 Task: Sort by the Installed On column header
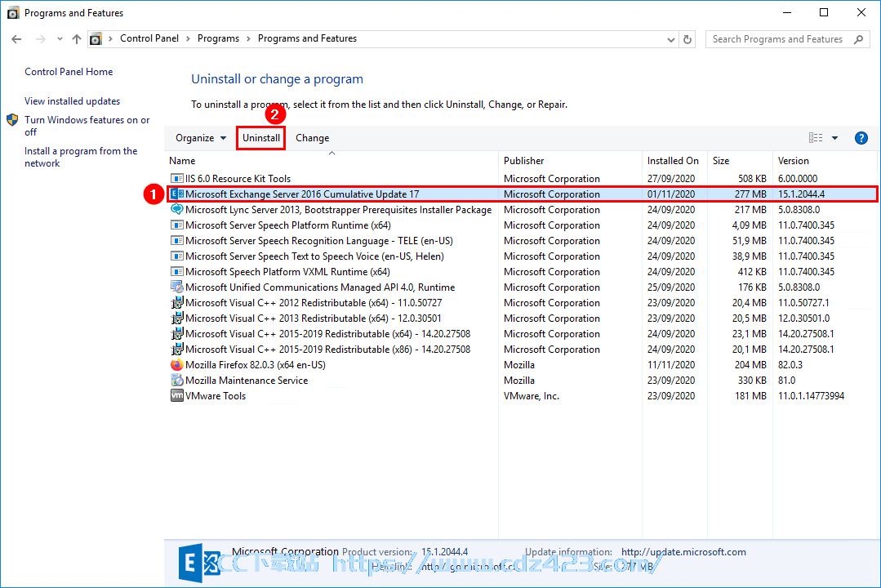tap(674, 161)
